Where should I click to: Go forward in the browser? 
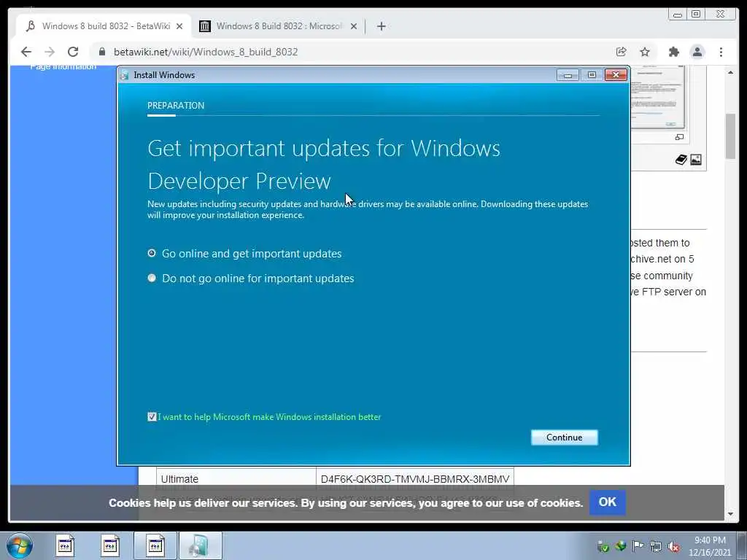tap(50, 52)
